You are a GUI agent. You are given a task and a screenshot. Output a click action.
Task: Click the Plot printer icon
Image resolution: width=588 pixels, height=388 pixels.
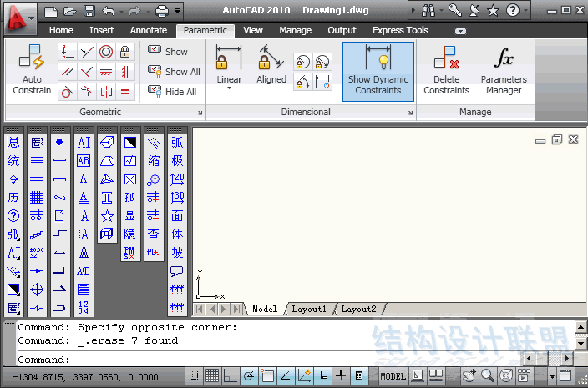point(162,11)
